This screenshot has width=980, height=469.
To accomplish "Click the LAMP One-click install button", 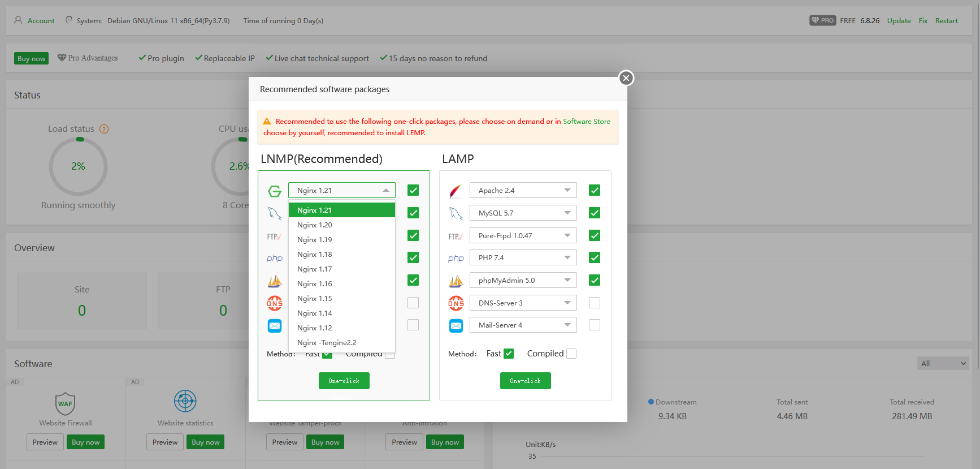I will (525, 381).
